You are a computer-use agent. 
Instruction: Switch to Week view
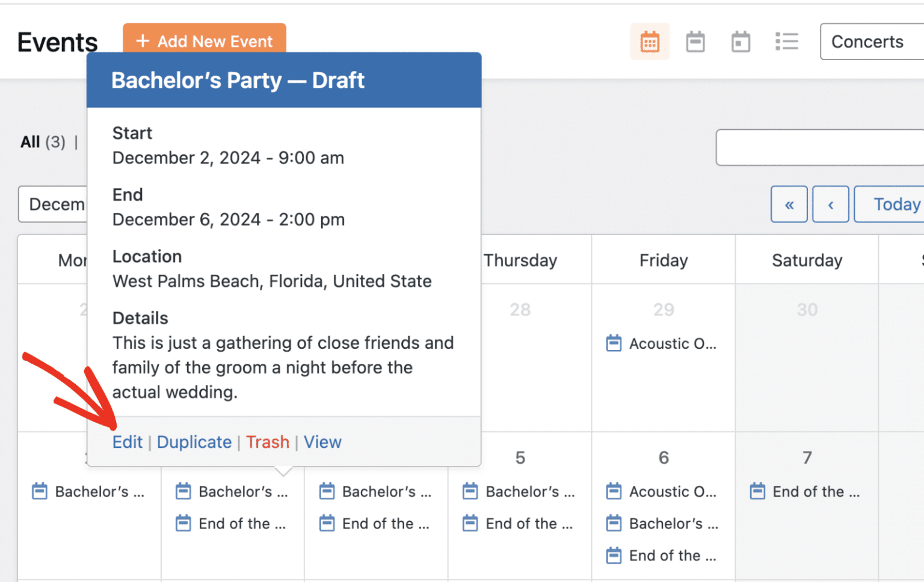coord(695,41)
